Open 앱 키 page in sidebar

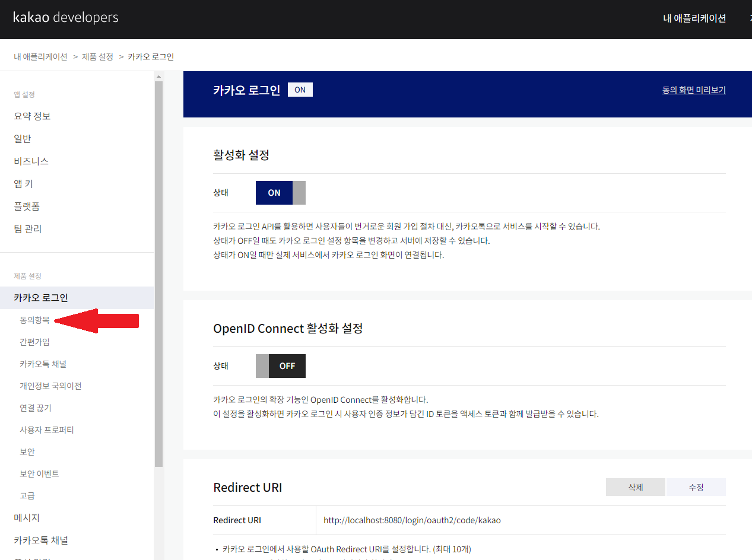(x=24, y=184)
